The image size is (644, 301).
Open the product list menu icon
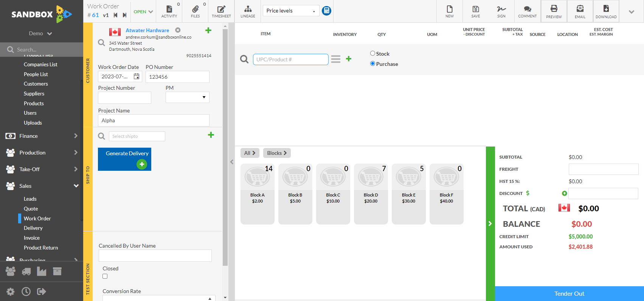[x=336, y=59]
